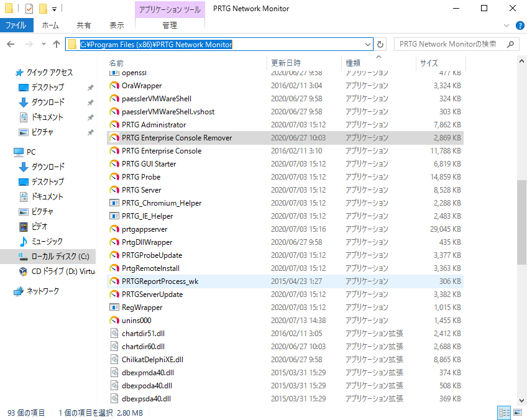Select the paesslerVMWareShell.vshost file name
Screen dimensions: 527x420
click(x=168, y=112)
